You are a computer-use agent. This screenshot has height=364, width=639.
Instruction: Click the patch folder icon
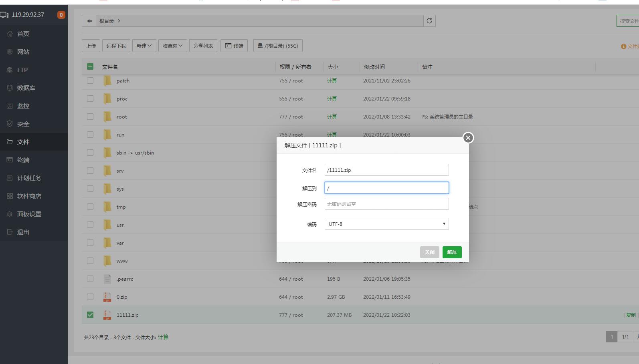(107, 81)
